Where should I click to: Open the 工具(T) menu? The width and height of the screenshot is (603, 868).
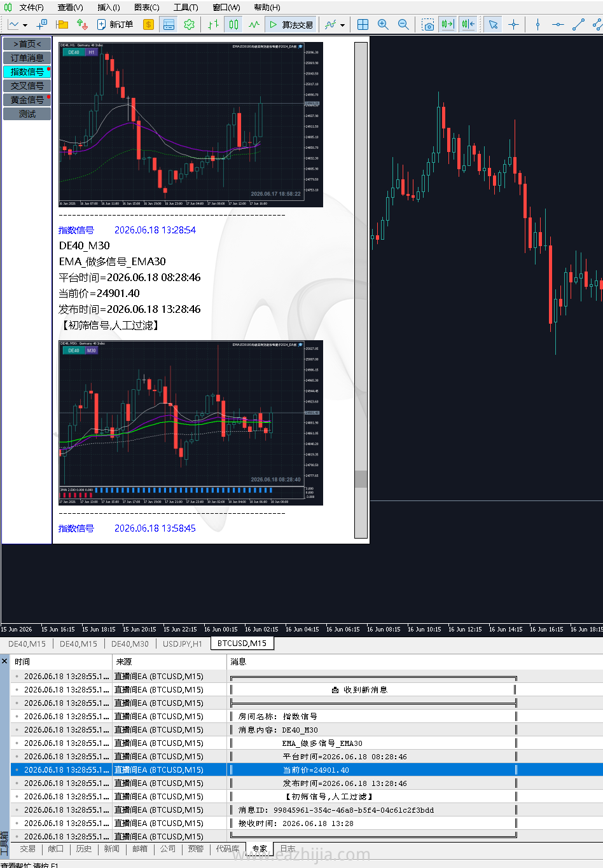point(186,7)
